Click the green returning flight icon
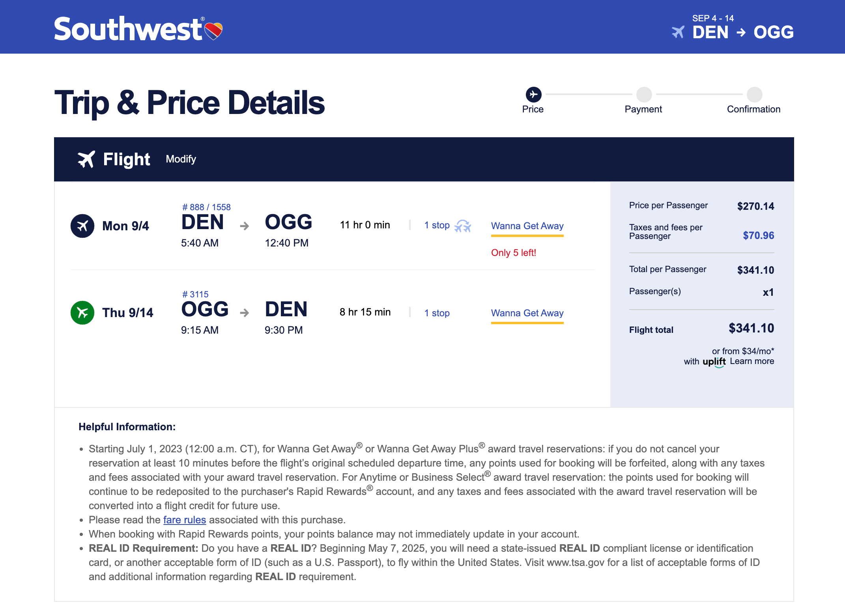The height and width of the screenshot is (616, 845). click(x=82, y=313)
